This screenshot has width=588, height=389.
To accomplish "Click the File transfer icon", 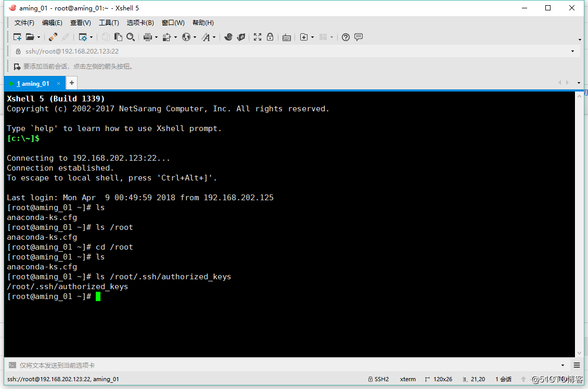I will click(167, 37).
